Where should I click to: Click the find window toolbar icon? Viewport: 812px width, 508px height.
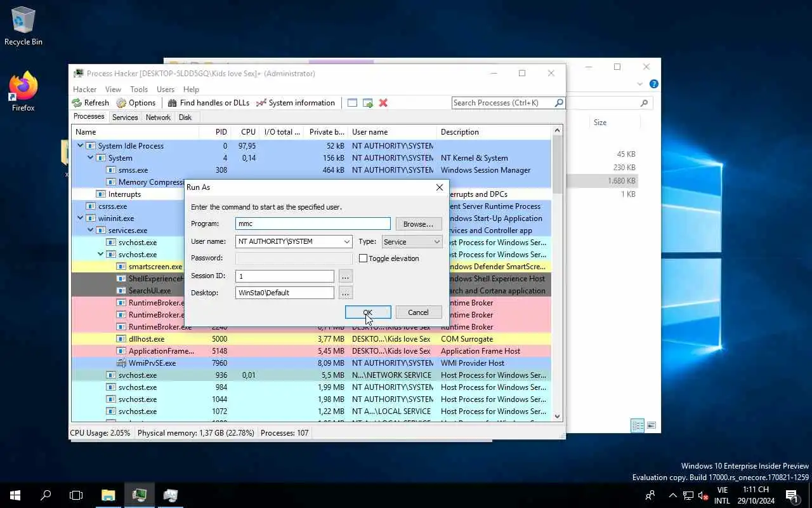(352, 103)
